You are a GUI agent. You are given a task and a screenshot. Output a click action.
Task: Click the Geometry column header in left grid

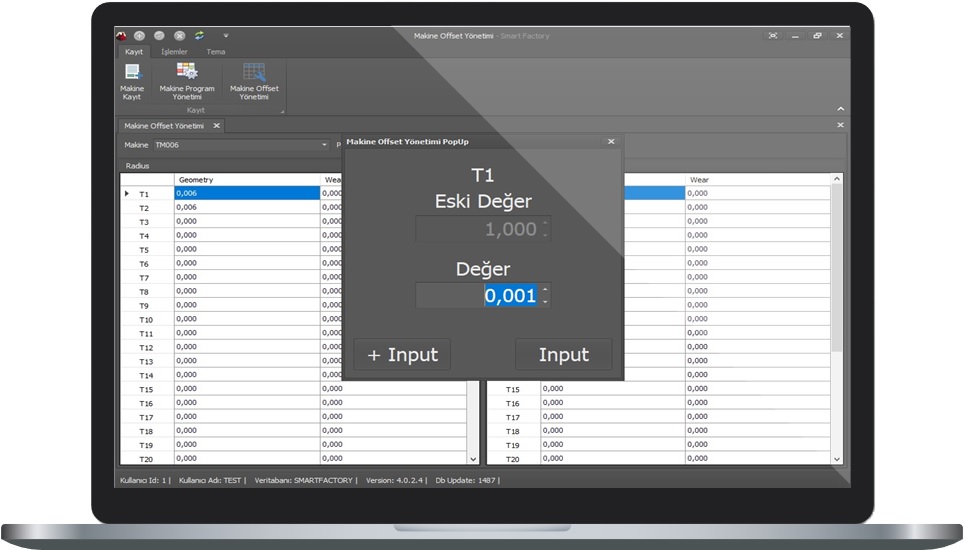pos(247,179)
